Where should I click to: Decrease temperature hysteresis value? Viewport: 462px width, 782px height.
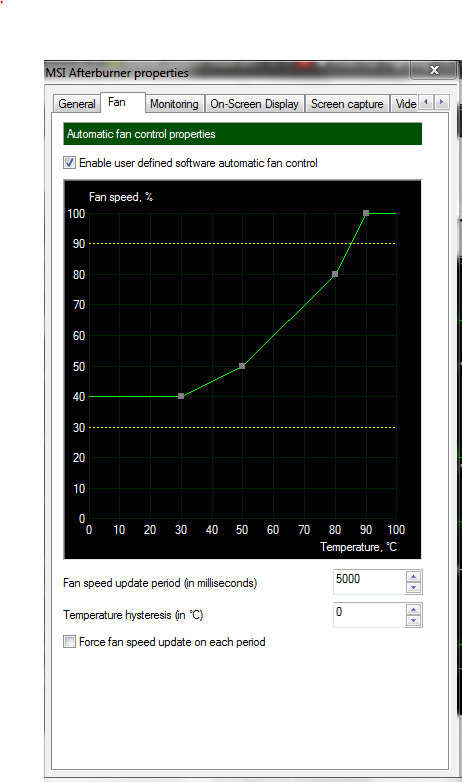[413, 620]
